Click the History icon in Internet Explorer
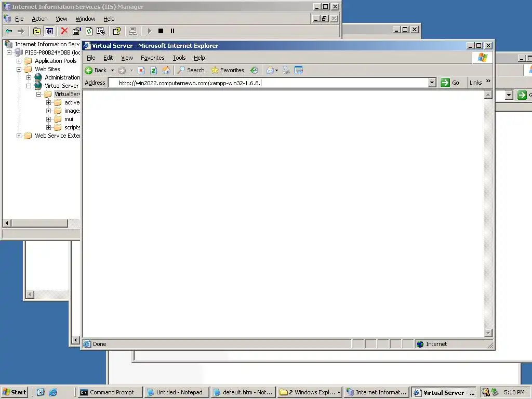The width and height of the screenshot is (532, 399). (254, 70)
